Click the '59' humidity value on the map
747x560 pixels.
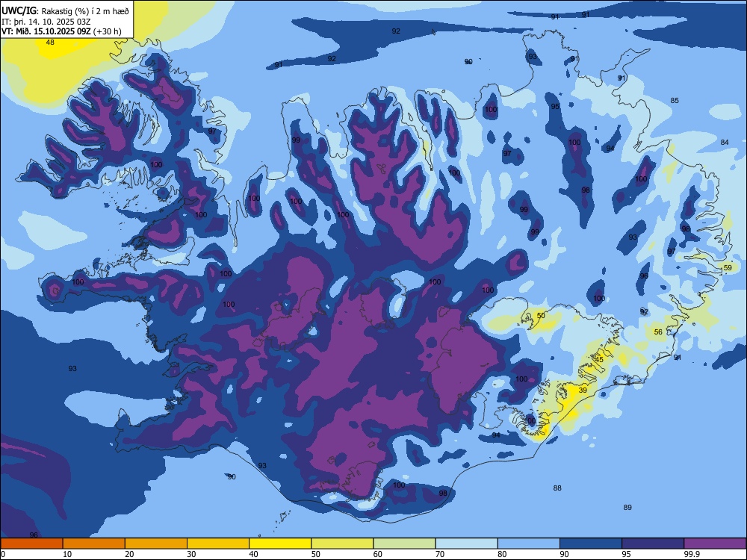(x=728, y=267)
